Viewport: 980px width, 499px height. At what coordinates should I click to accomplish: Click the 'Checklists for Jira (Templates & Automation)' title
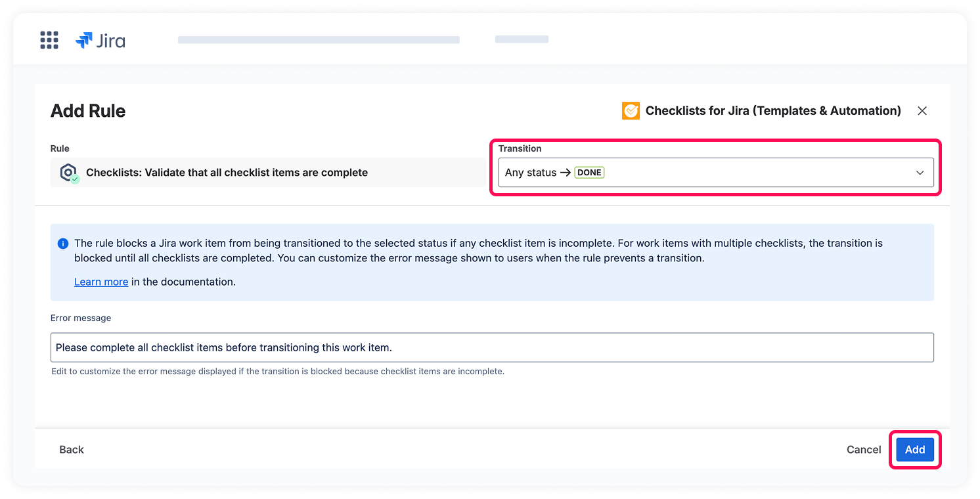coord(773,111)
